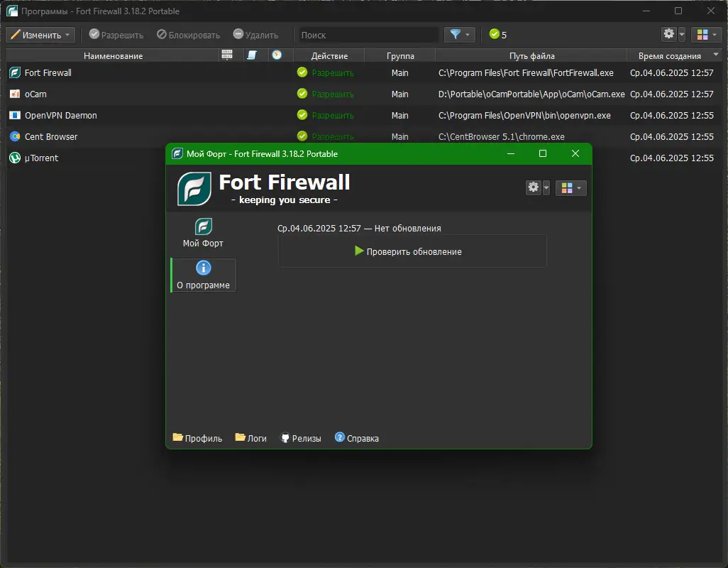Click the Программы window title bar icon
The image size is (728, 568).
12,11
